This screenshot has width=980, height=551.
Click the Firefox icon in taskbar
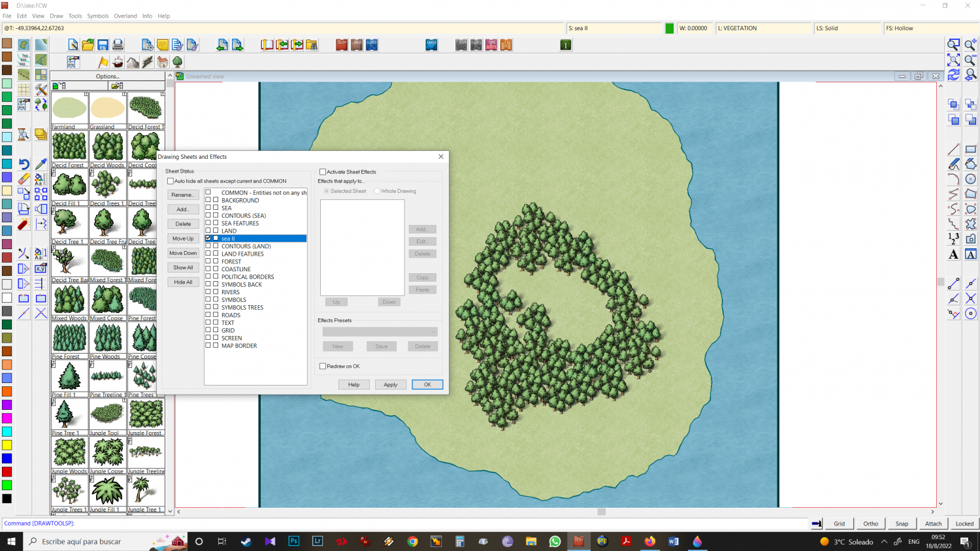[649, 541]
